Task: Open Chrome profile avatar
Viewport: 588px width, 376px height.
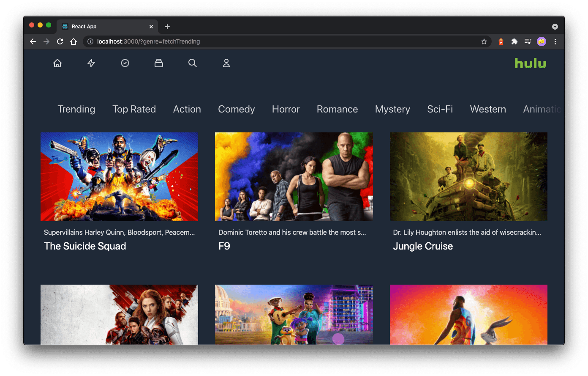Action: [542, 41]
